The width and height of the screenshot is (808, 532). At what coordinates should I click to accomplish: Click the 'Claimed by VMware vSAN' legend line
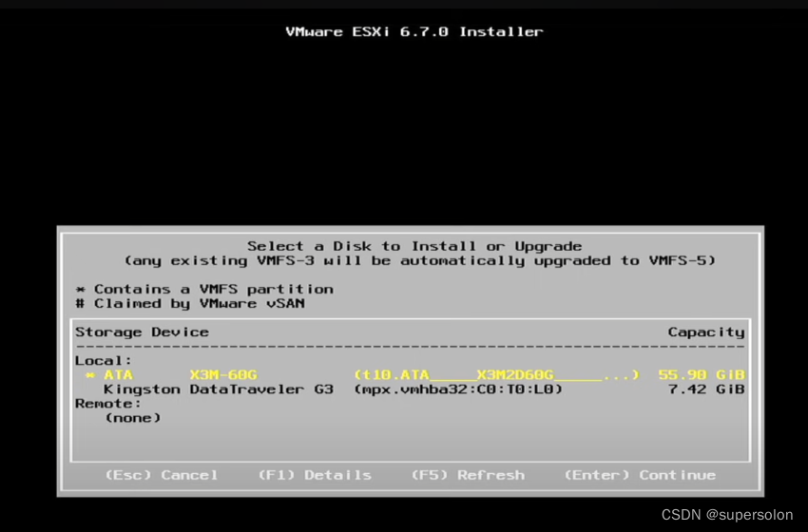point(189,304)
